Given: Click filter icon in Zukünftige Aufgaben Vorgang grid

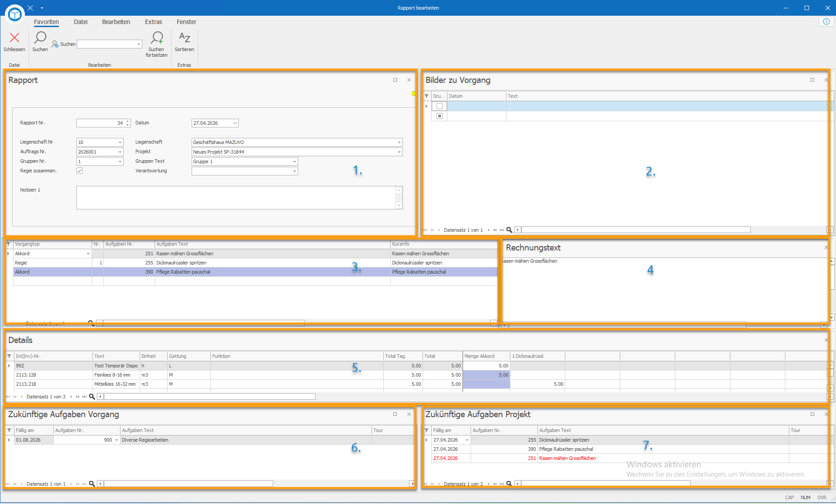Looking at the screenshot, I should pyautogui.click(x=9, y=430).
